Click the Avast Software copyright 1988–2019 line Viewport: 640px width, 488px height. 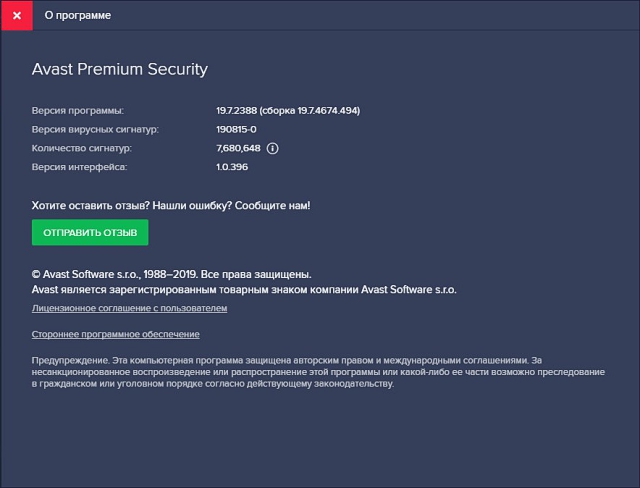(171, 274)
